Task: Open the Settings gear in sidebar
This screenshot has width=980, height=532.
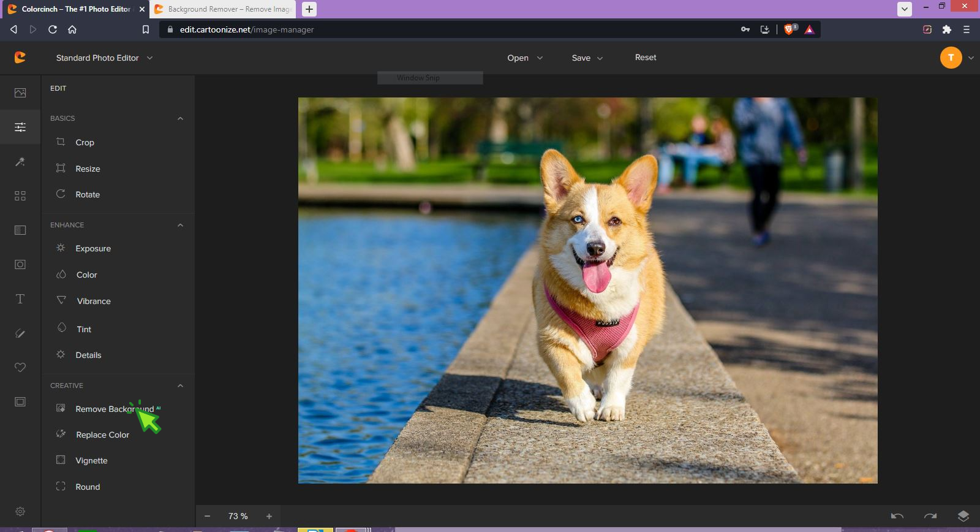Action: pyautogui.click(x=20, y=511)
